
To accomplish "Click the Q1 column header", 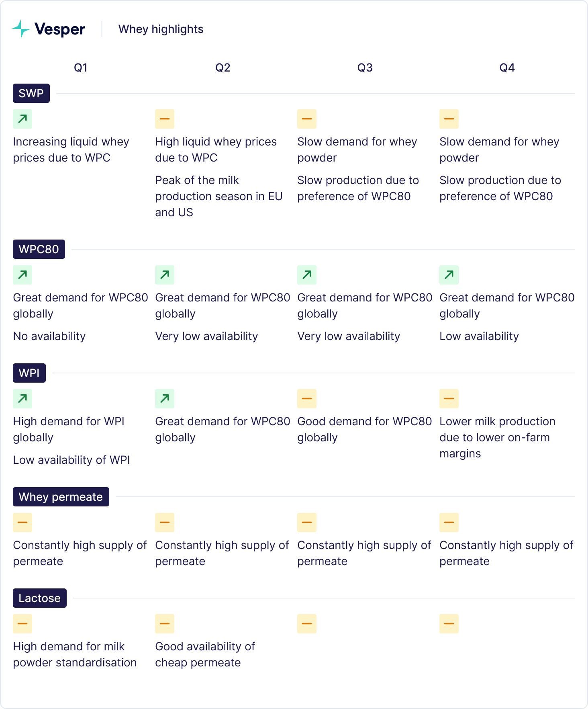I will (81, 68).
